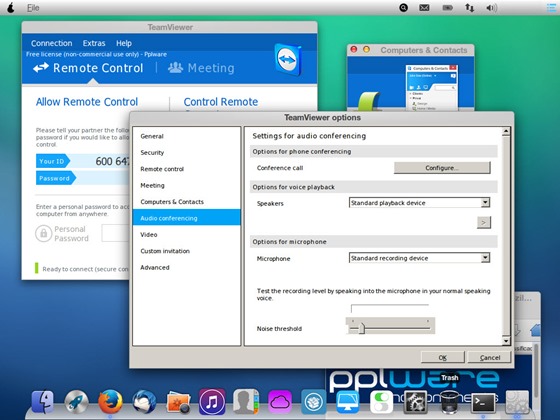Confirm options with the OK button
The height and width of the screenshot is (420, 560).
pos(443,358)
